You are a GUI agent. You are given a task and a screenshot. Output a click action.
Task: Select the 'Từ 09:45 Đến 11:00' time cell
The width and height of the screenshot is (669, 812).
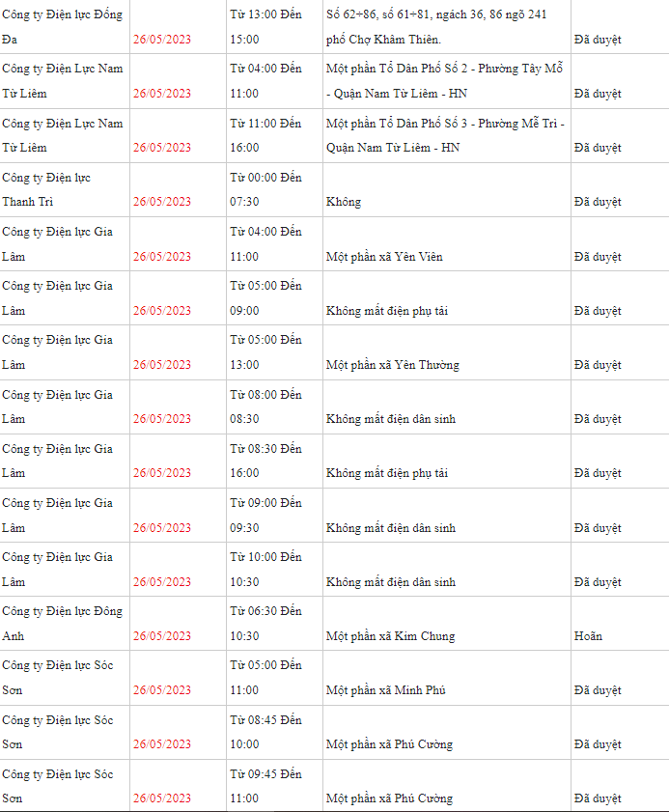click(x=274, y=786)
